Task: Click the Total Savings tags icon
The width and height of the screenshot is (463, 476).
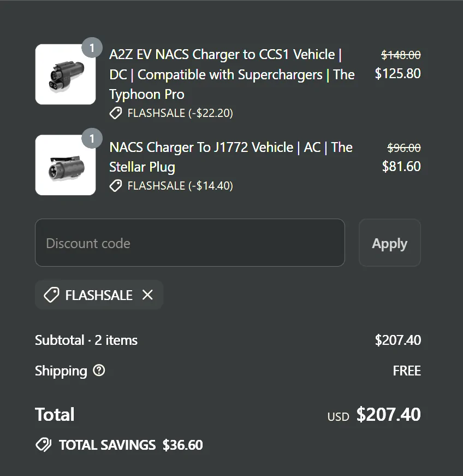Action: (43, 445)
